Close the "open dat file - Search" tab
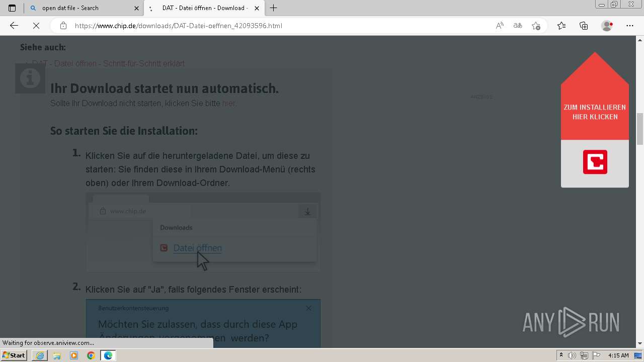Screen dimensions: 644x362 coord(136,8)
